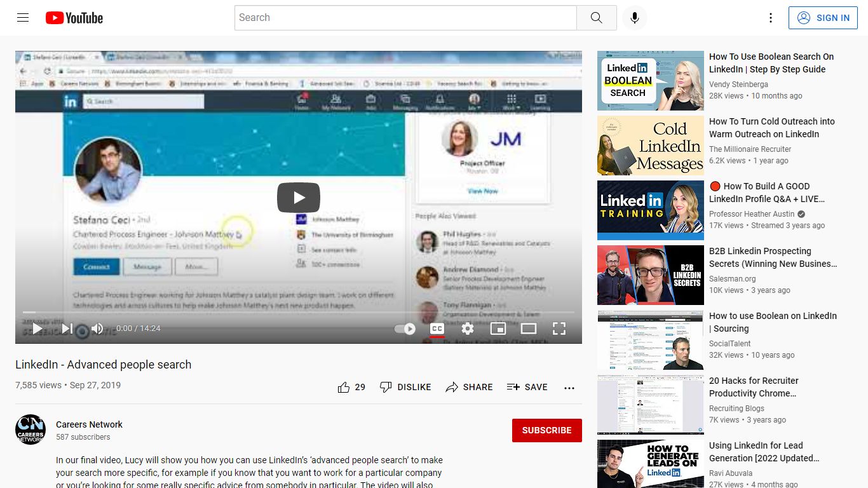Play video with large center button

click(299, 198)
